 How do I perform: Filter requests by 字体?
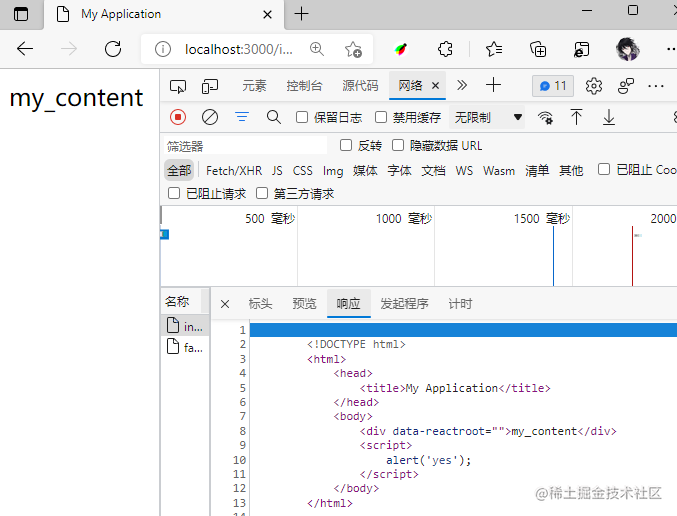tap(399, 171)
